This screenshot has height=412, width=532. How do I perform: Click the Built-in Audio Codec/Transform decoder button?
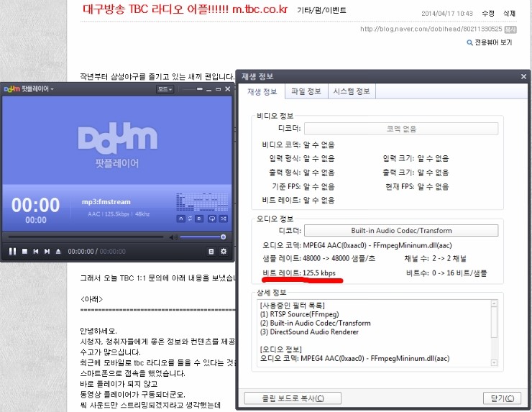(x=401, y=230)
